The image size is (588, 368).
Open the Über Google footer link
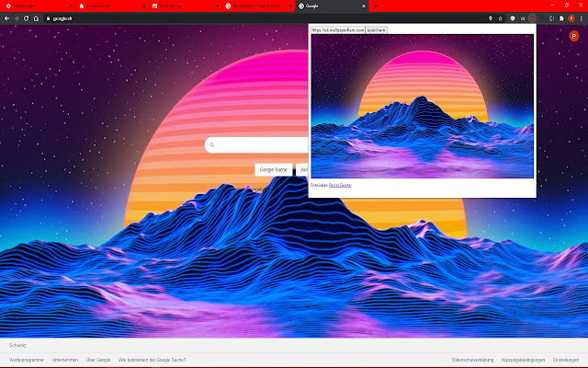[x=98, y=360]
